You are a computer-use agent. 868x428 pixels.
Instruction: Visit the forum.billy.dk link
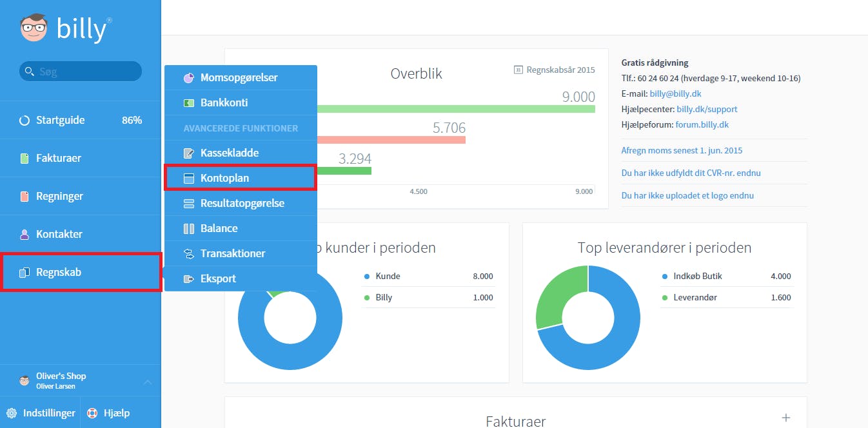tap(702, 125)
